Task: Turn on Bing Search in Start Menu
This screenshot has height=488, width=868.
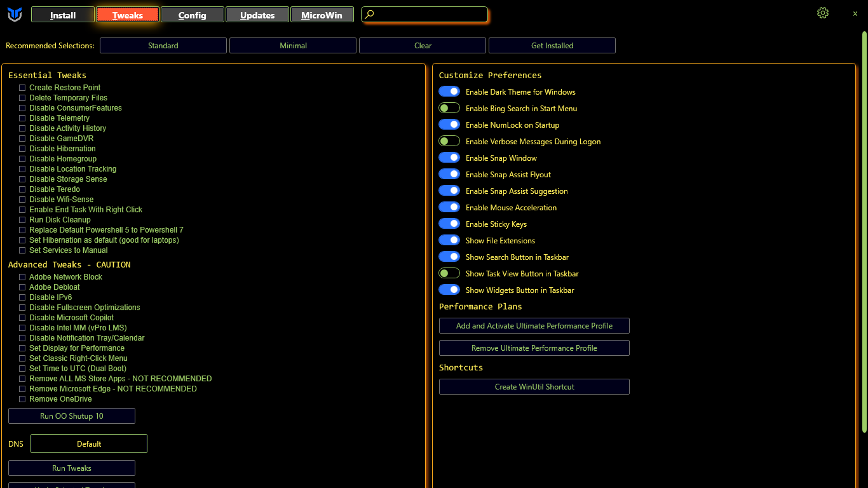Action: click(x=449, y=109)
